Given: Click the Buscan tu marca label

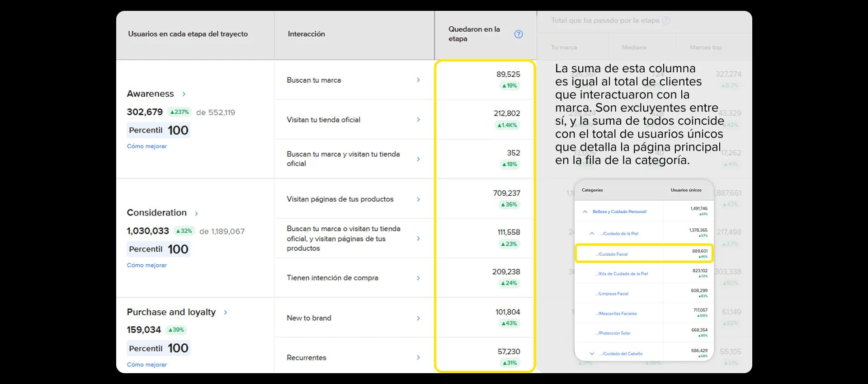Looking at the screenshot, I should (314, 80).
